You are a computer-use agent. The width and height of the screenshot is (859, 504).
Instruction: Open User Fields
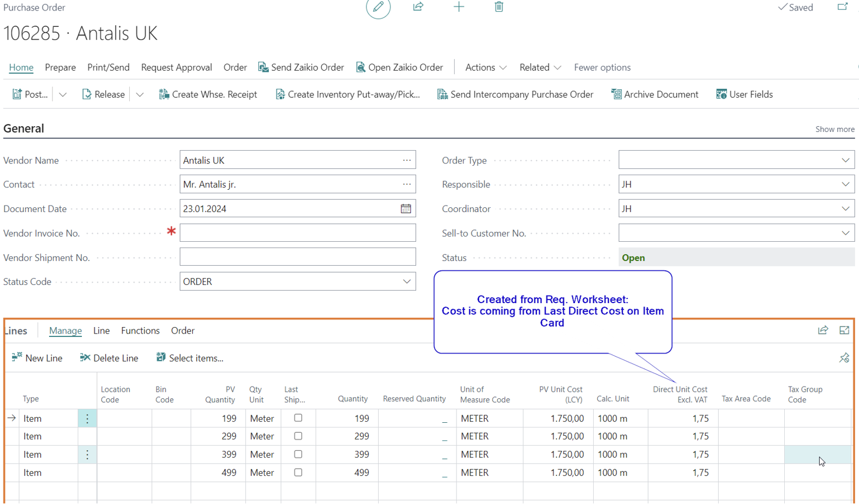click(x=744, y=94)
